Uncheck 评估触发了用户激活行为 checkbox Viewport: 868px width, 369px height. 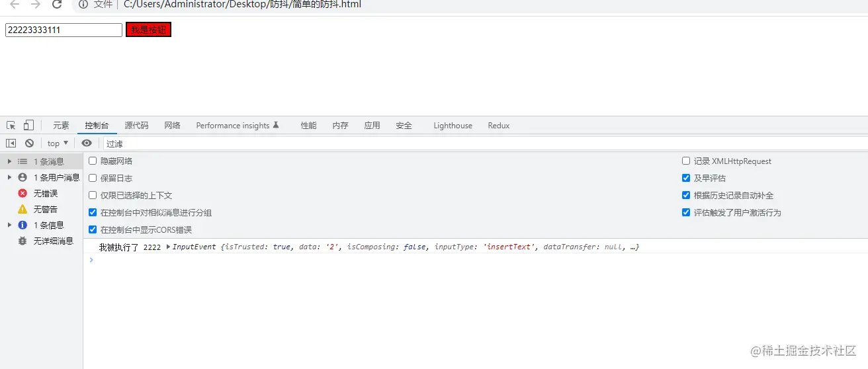click(686, 212)
